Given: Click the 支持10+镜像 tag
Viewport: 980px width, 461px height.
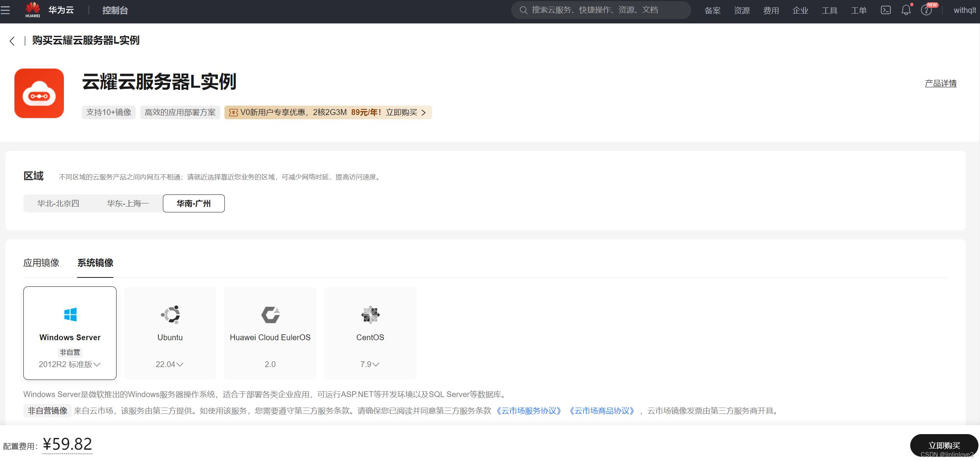Looking at the screenshot, I should click(x=109, y=113).
